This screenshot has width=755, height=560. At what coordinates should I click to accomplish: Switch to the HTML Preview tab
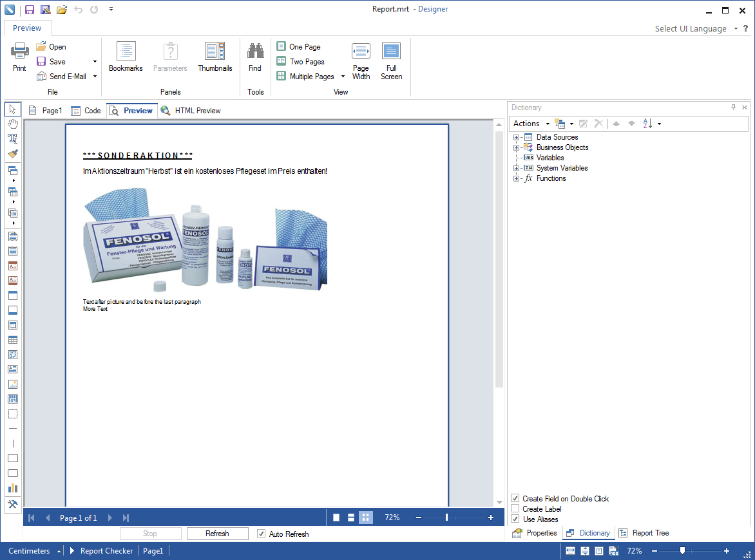click(x=191, y=111)
